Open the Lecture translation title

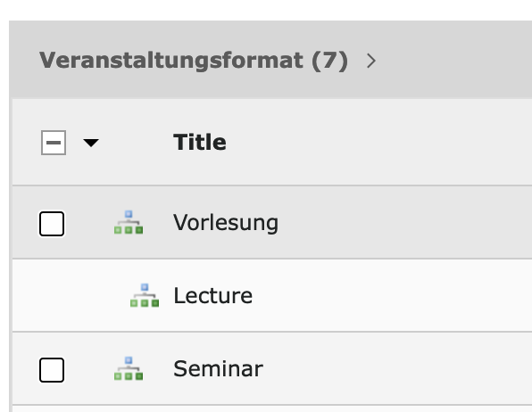coord(212,296)
